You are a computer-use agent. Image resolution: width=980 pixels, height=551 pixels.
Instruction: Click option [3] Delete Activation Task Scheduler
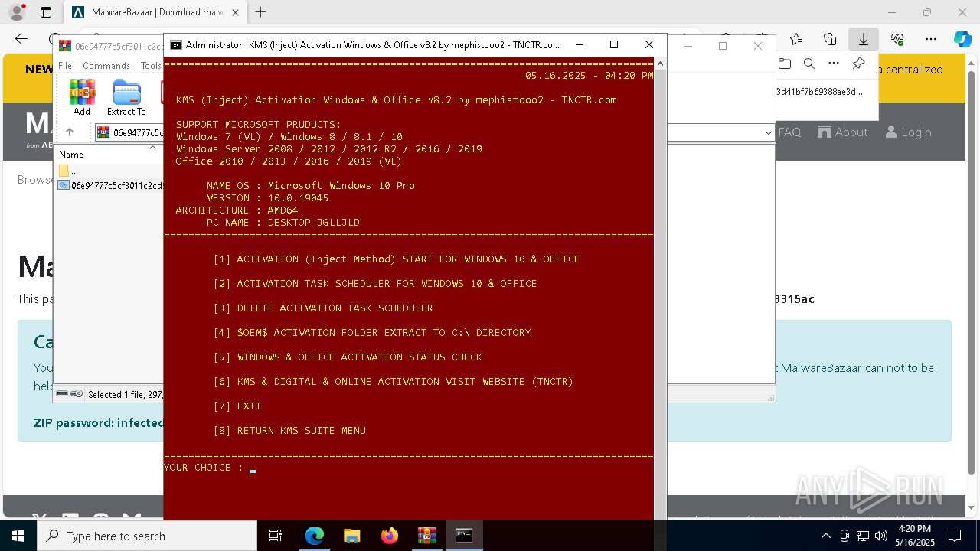point(322,308)
